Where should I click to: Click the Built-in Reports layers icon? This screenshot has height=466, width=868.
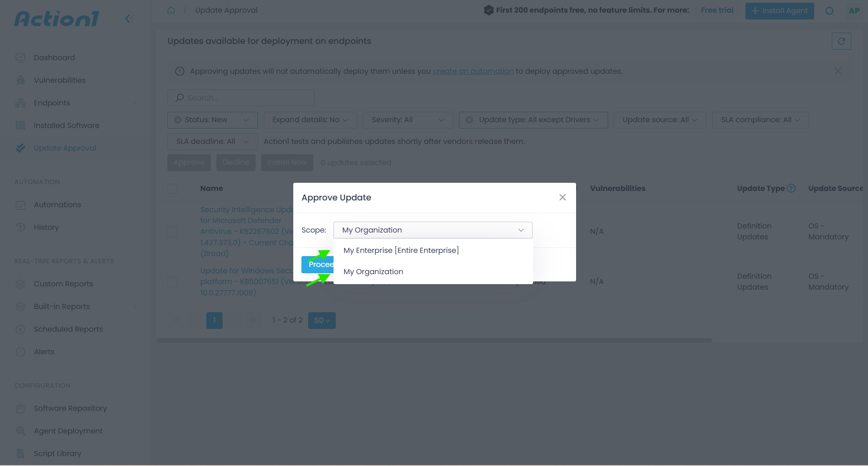click(x=20, y=306)
